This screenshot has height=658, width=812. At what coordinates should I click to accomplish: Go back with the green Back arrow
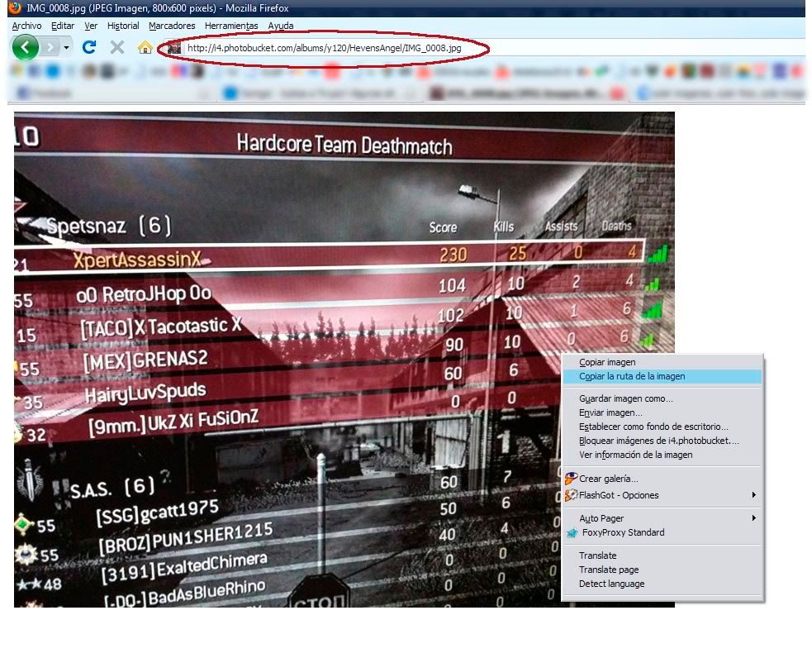(x=26, y=48)
